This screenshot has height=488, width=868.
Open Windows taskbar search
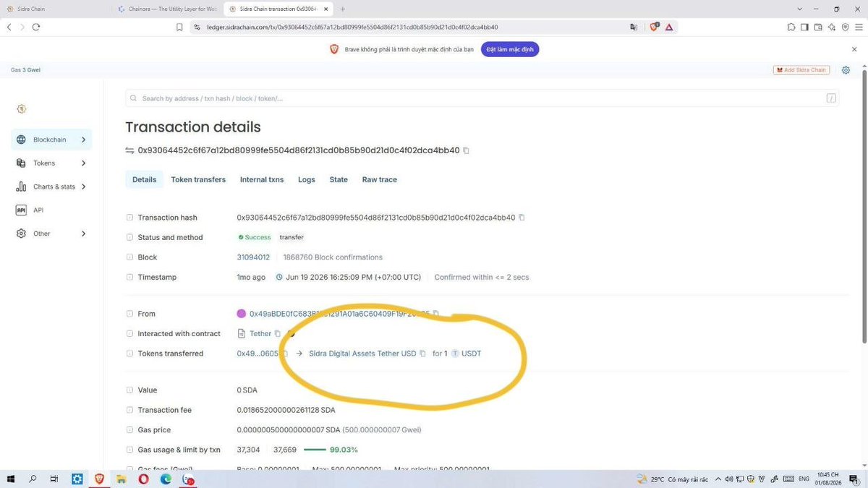tap(33, 479)
